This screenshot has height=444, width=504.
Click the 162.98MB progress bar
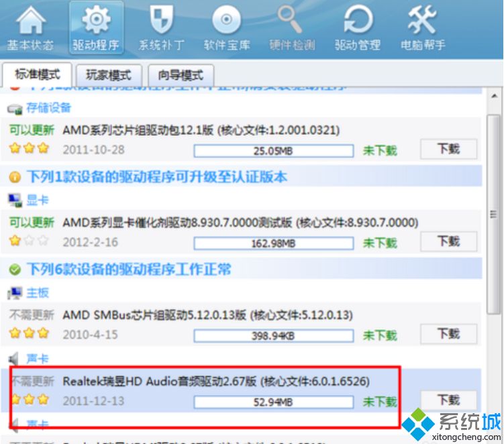274,243
